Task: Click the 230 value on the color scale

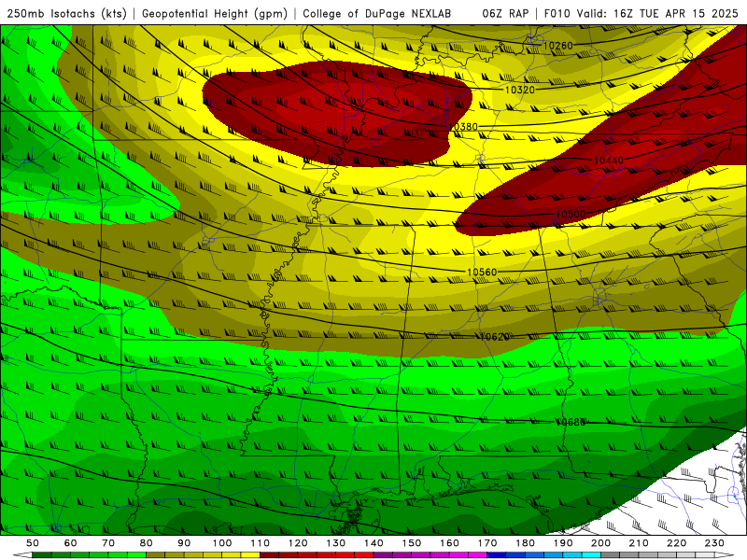Action: coord(714,543)
